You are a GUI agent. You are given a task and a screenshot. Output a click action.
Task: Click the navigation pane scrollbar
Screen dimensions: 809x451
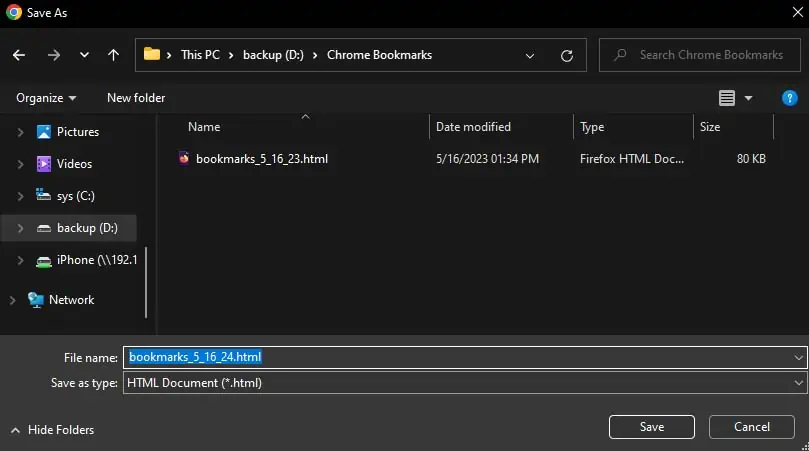146,283
